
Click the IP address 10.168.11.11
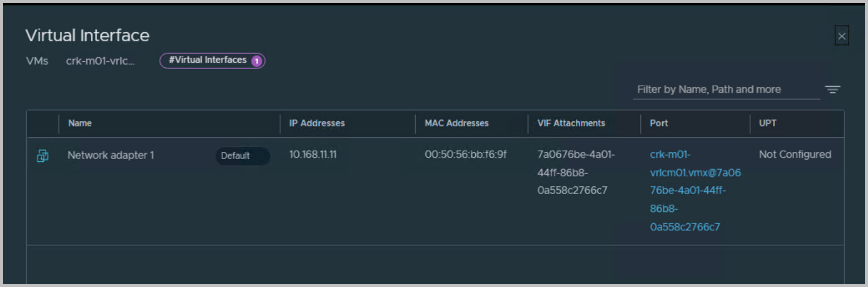312,154
